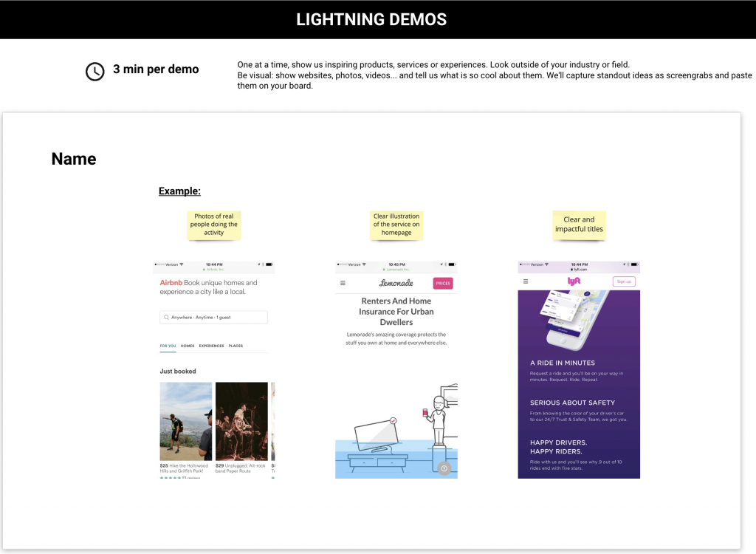Click the Lemonade script logo

[396, 283]
